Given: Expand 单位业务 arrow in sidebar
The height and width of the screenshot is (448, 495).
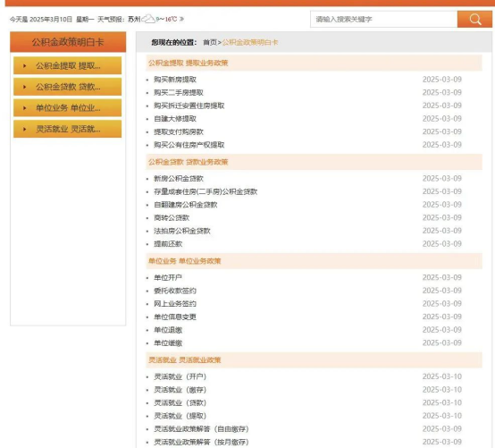Looking at the screenshot, I should (25, 108).
